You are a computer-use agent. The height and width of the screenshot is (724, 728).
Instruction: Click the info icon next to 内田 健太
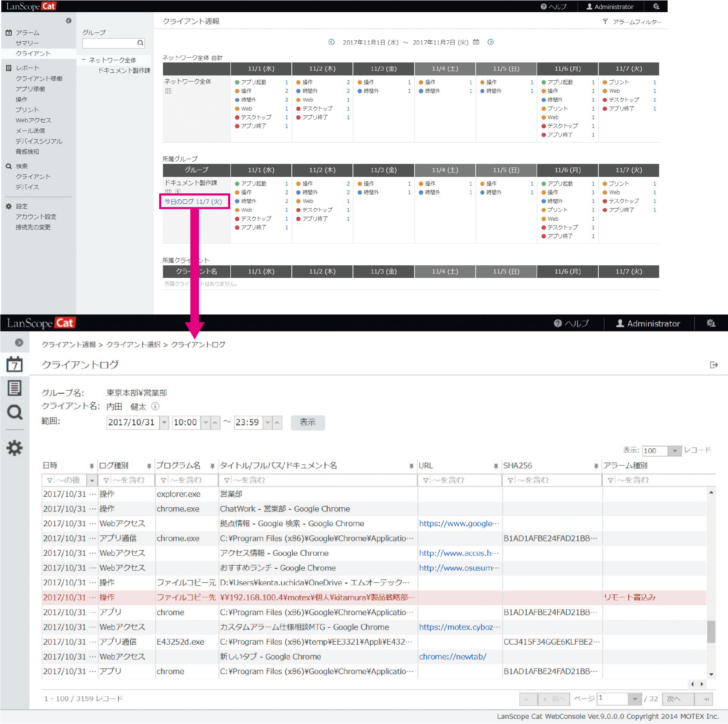pos(155,406)
